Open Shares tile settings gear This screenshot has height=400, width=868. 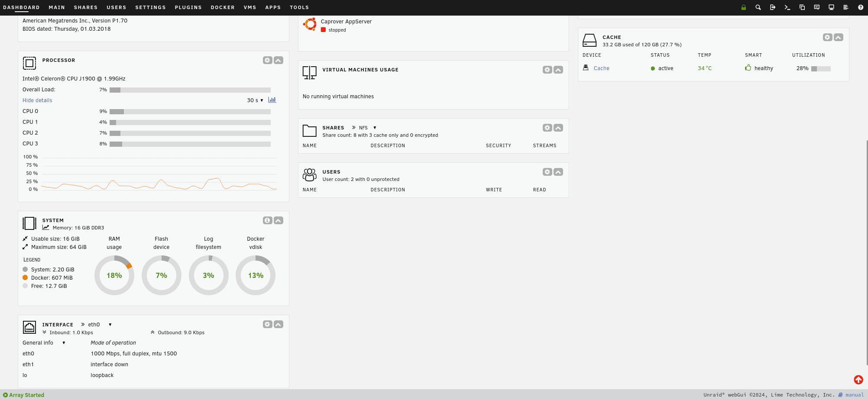coord(547,128)
